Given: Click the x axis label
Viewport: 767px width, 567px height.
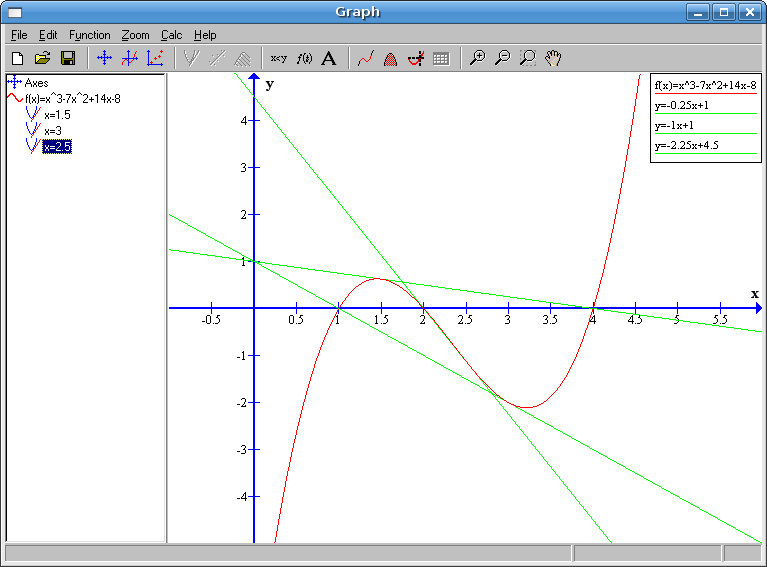Looking at the screenshot, I should tap(755, 294).
